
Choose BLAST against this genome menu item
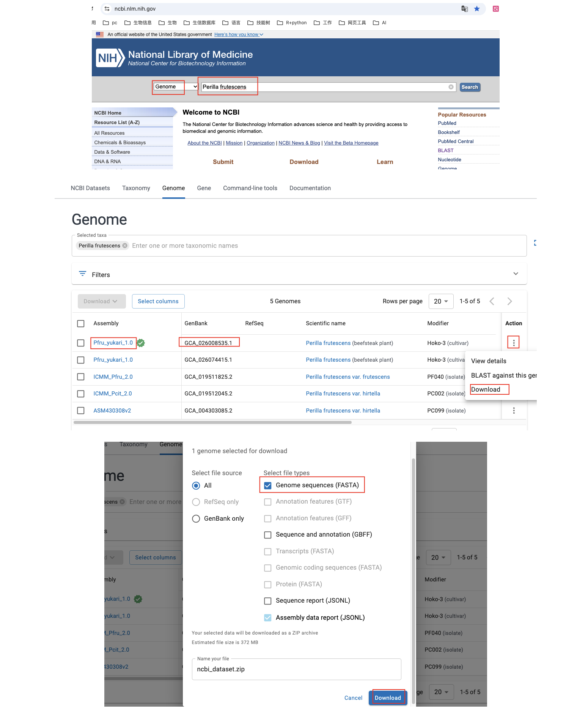click(504, 375)
